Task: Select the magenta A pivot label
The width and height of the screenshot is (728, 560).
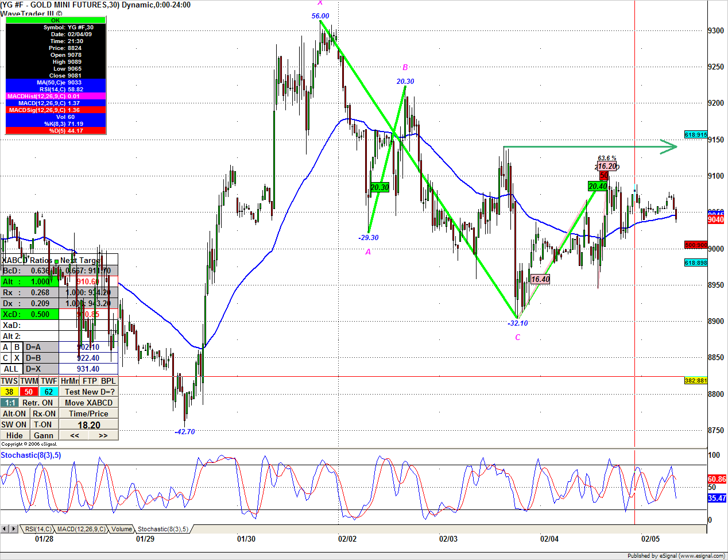Action: coord(368,252)
